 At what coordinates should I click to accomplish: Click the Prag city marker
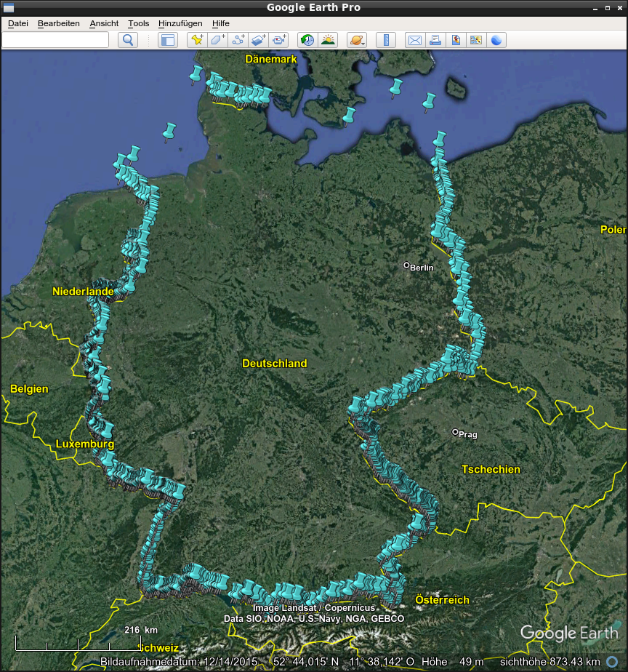tap(455, 432)
